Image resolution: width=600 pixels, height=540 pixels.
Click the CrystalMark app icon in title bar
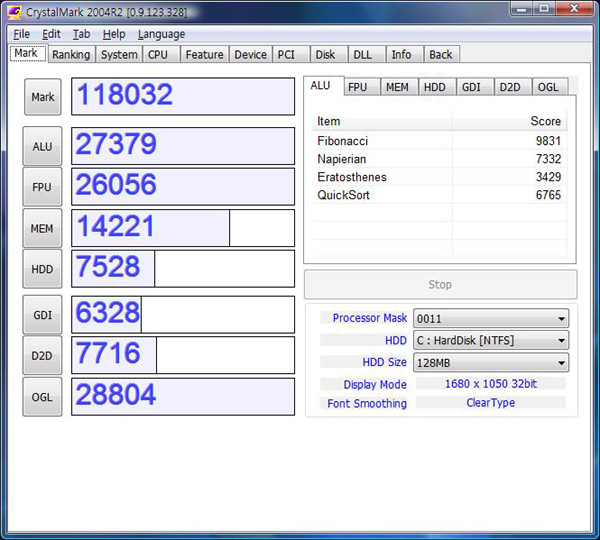14,12
